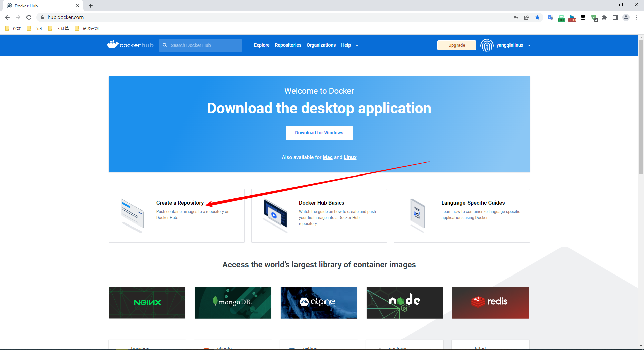The width and height of the screenshot is (644, 350).
Task: Open the redis image thumbnail
Action: coord(490,303)
